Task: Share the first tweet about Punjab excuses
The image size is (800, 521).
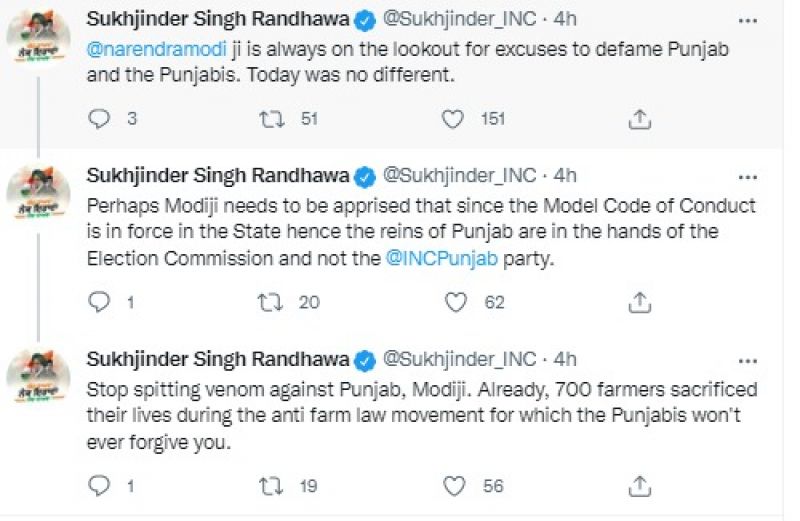Action: pyautogui.click(x=640, y=118)
